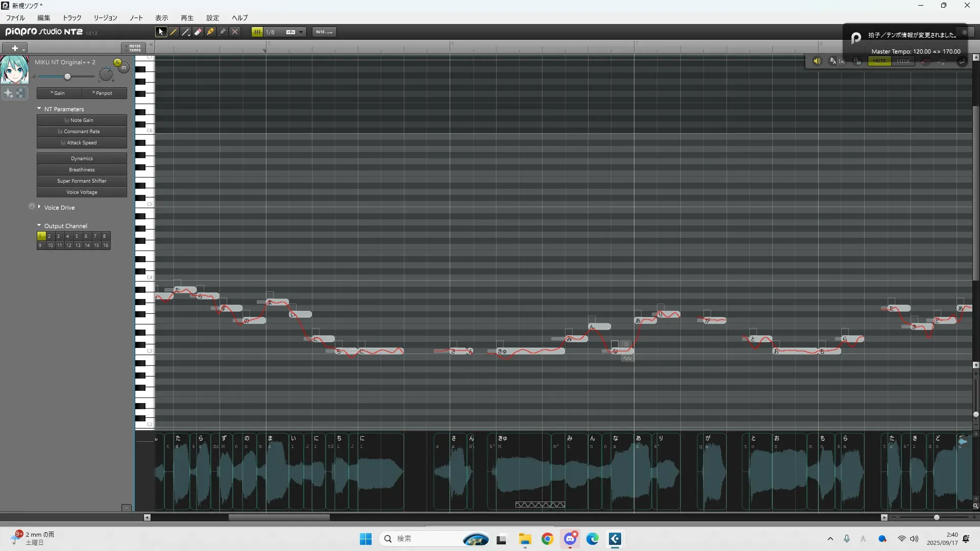The image size is (980, 551).
Task: Open the METER TEMPO panel
Action: 134,48
